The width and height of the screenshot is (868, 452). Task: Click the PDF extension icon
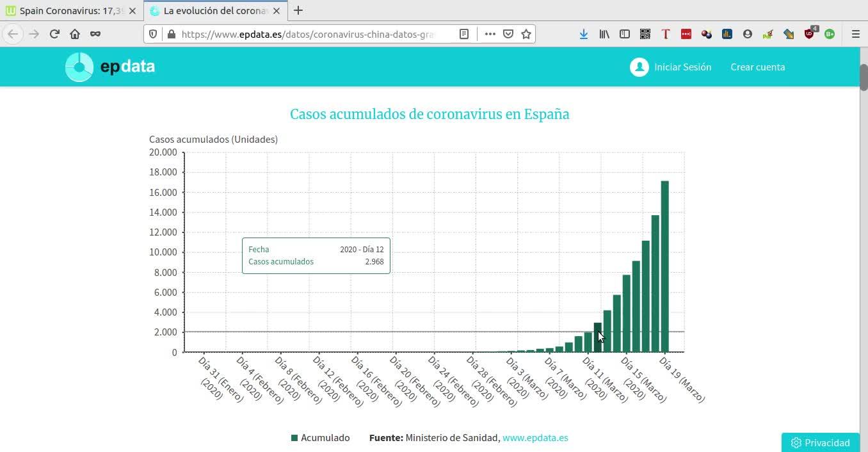point(768,34)
